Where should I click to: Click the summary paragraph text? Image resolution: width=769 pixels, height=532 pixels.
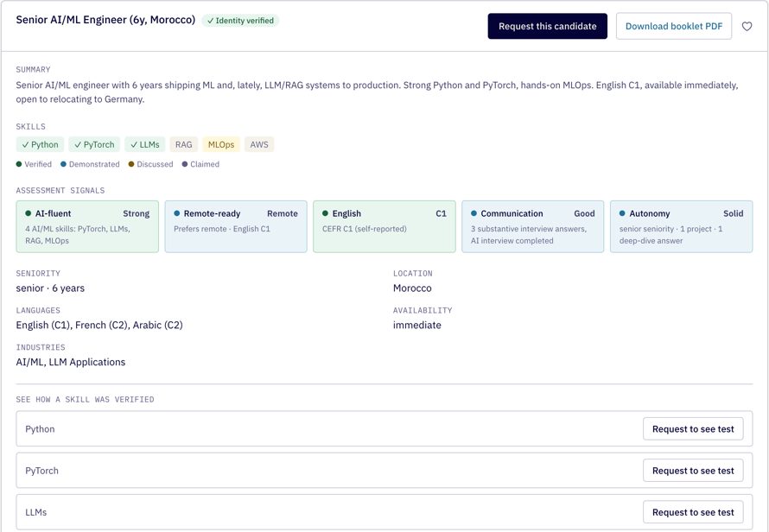click(x=377, y=92)
